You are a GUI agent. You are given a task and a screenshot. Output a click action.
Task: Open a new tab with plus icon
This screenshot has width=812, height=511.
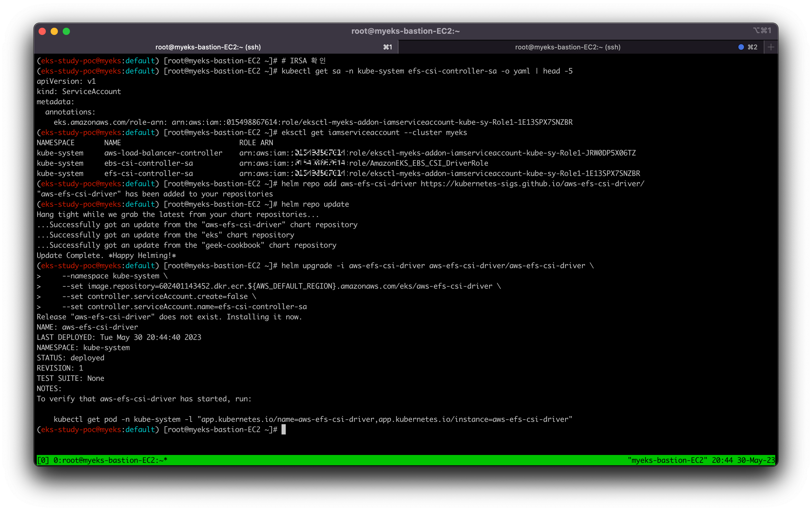pyautogui.click(x=770, y=47)
